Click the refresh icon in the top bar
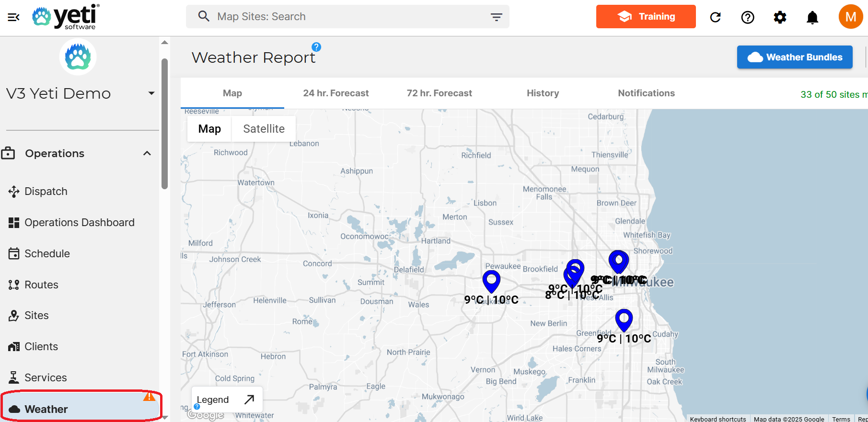This screenshot has height=422, width=868. [x=715, y=17]
